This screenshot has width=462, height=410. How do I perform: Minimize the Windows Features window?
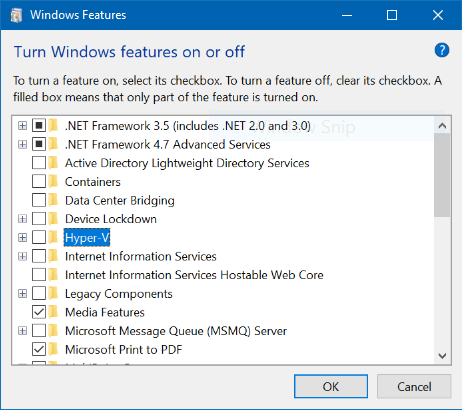tap(347, 15)
